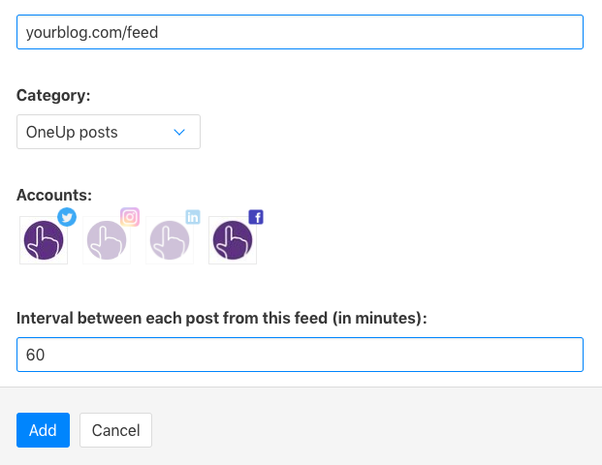Click the "OneUp posts" text in dropdown

click(72, 132)
